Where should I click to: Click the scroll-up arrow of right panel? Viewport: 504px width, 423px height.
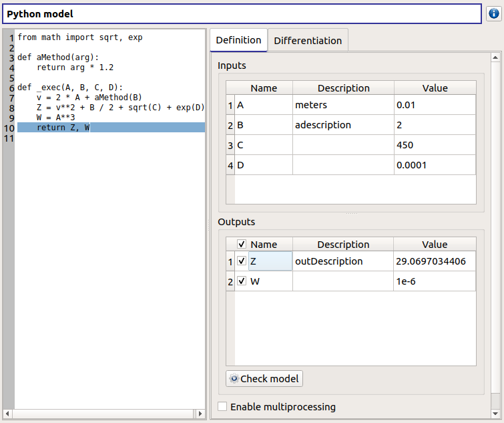[495, 58]
